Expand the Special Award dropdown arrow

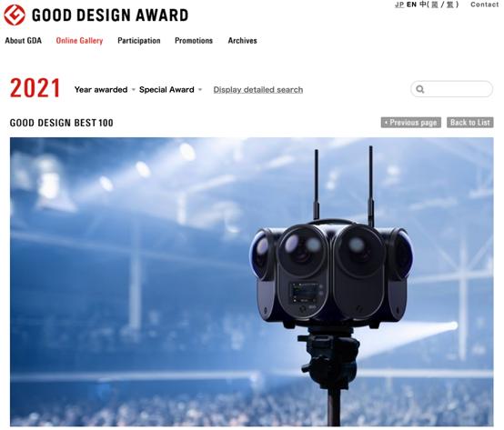[200, 90]
